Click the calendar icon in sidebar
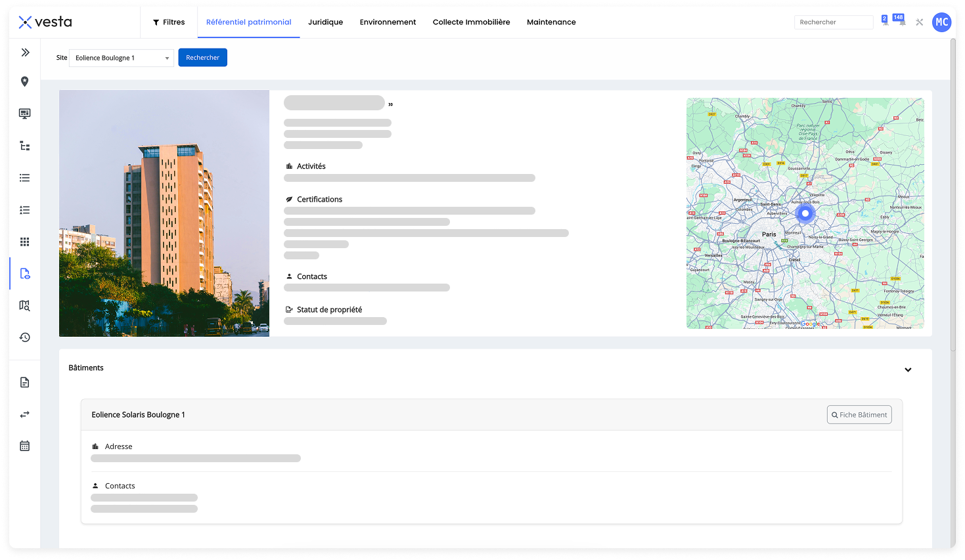This screenshot has width=965, height=560. pos(25,446)
